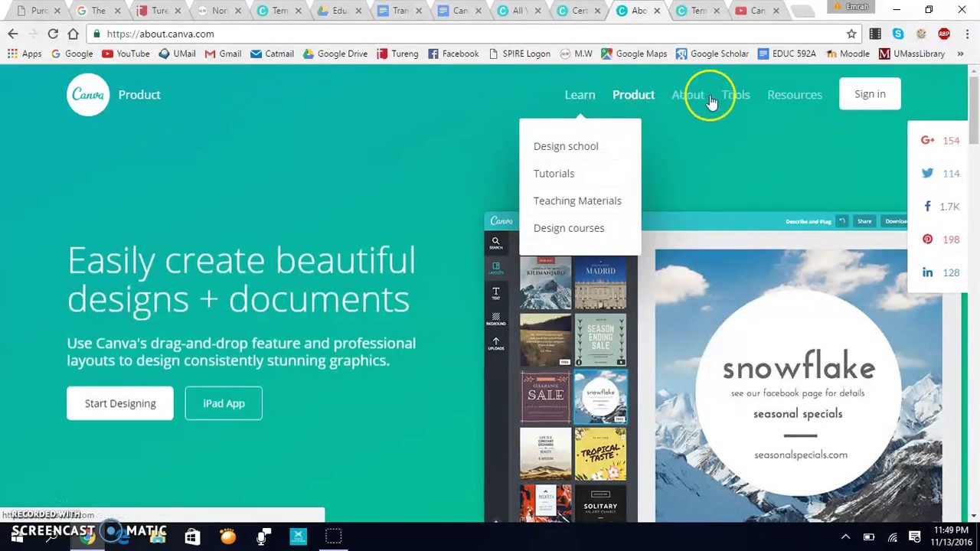Click the Share button in the editor preview
Viewport: 980px width, 551px height.
[x=864, y=221]
